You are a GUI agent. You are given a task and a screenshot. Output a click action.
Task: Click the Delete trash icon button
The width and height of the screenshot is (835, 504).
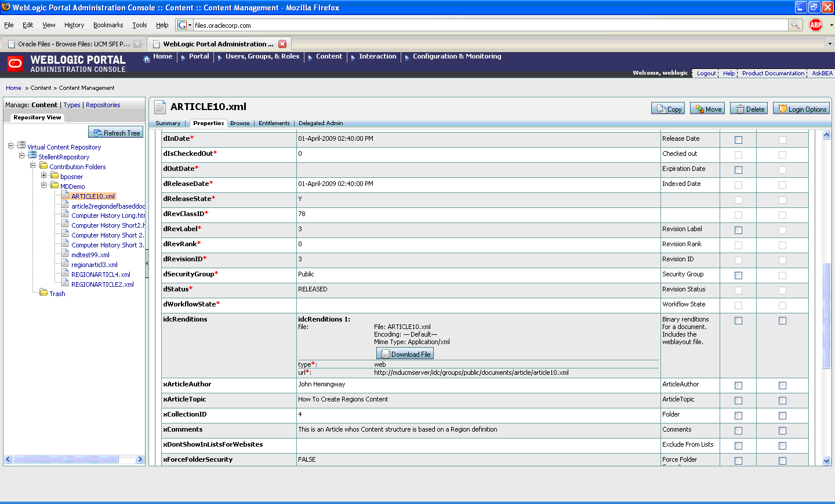coord(749,109)
